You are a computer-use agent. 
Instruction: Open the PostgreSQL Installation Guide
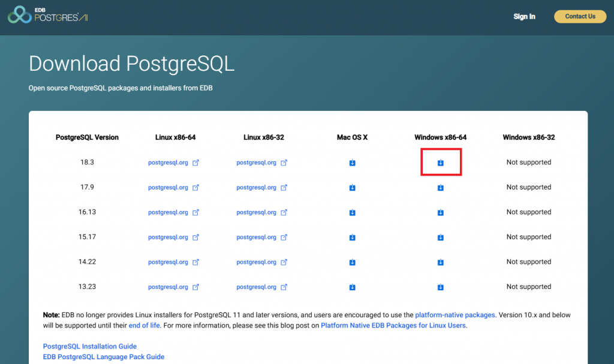click(x=90, y=347)
